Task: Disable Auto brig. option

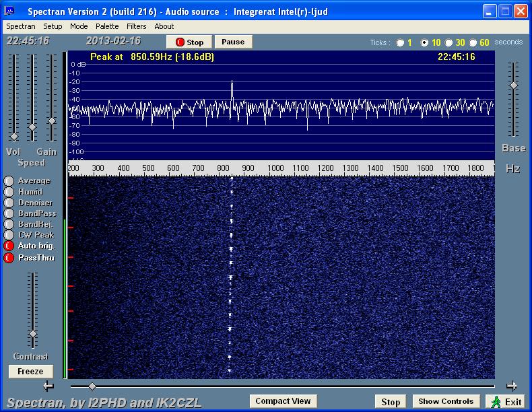Action: [x=9, y=246]
